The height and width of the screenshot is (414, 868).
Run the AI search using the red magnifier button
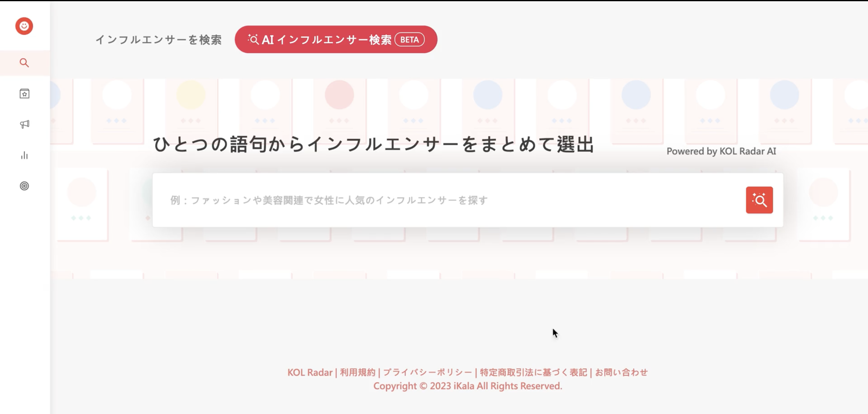point(759,200)
